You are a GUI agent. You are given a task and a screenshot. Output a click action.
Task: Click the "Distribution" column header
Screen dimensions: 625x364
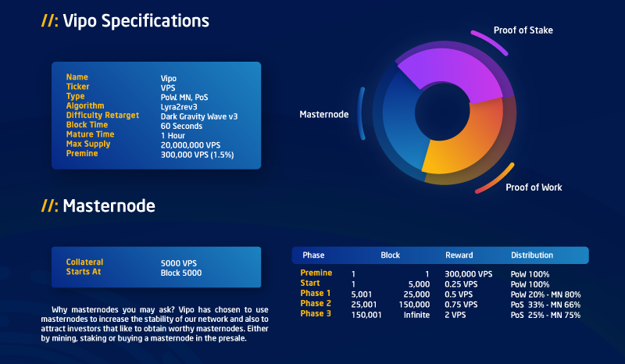tap(532, 255)
